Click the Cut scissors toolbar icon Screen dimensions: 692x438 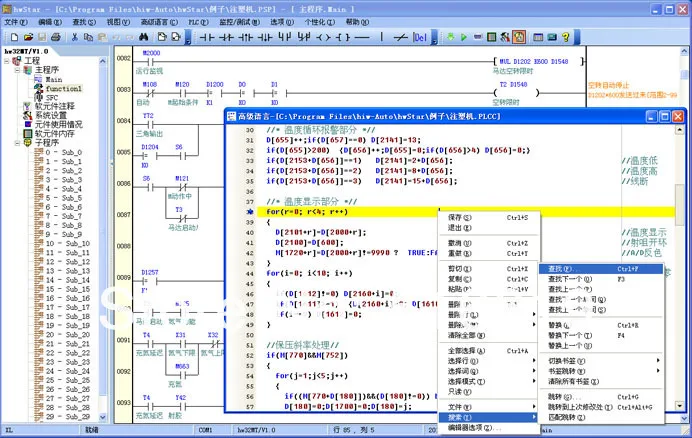click(75, 38)
